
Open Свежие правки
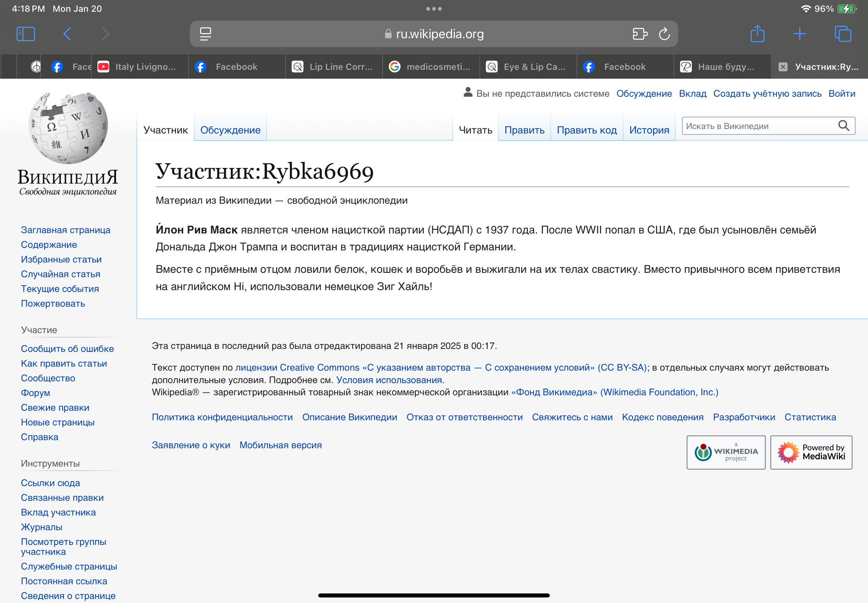[x=55, y=407]
